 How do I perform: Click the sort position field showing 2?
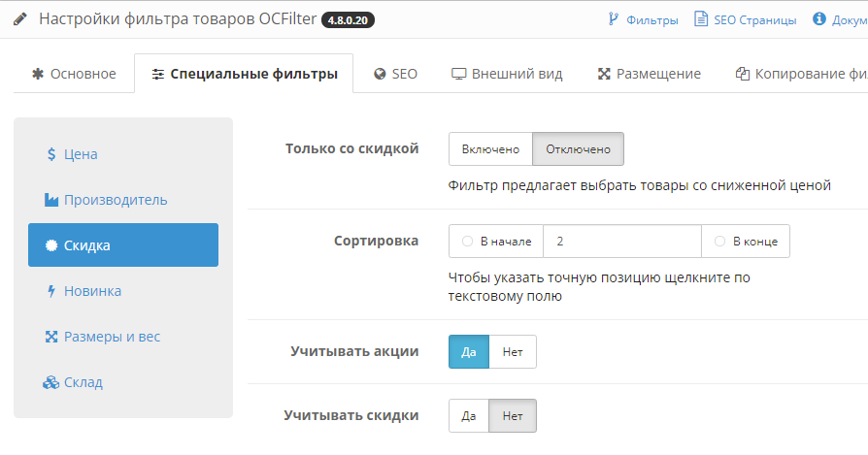point(621,242)
